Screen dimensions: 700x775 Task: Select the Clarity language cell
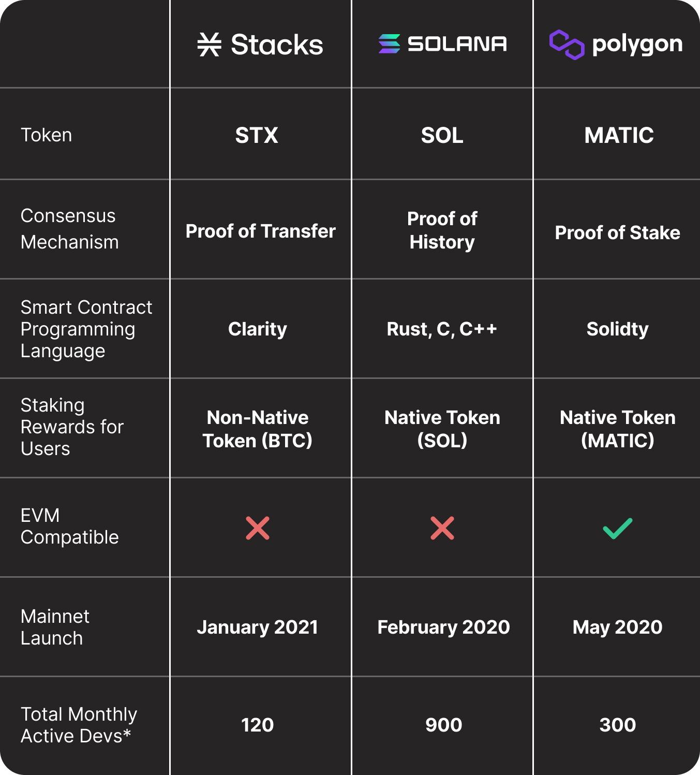click(x=258, y=329)
